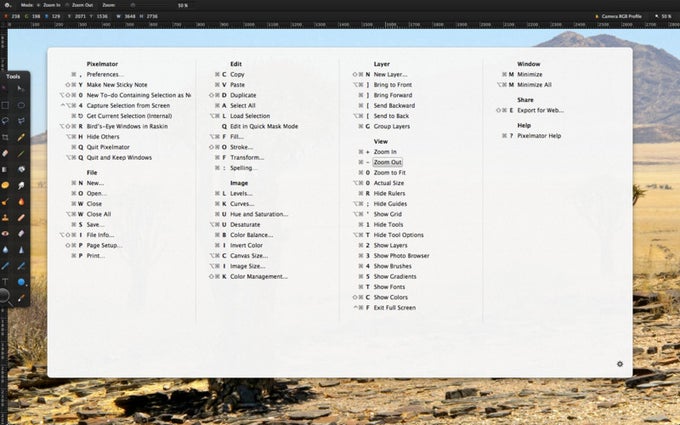Click the Camera RGB Profile label
This screenshot has width=680, height=425.
(621, 16)
